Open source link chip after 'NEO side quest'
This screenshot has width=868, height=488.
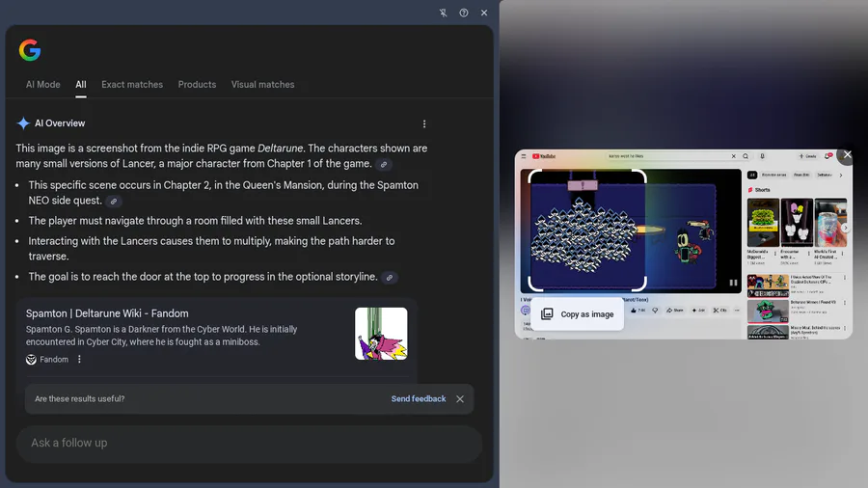[114, 202]
